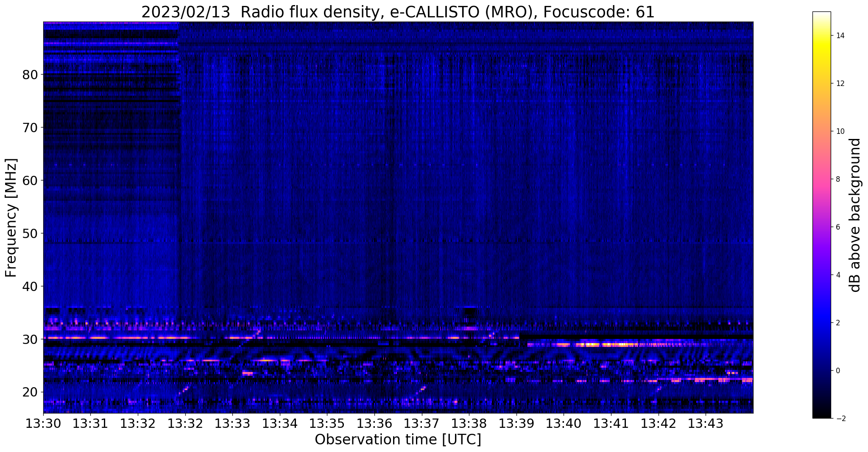Click the 13:37 time tick label
868x452 pixels.
pos(421,423)
